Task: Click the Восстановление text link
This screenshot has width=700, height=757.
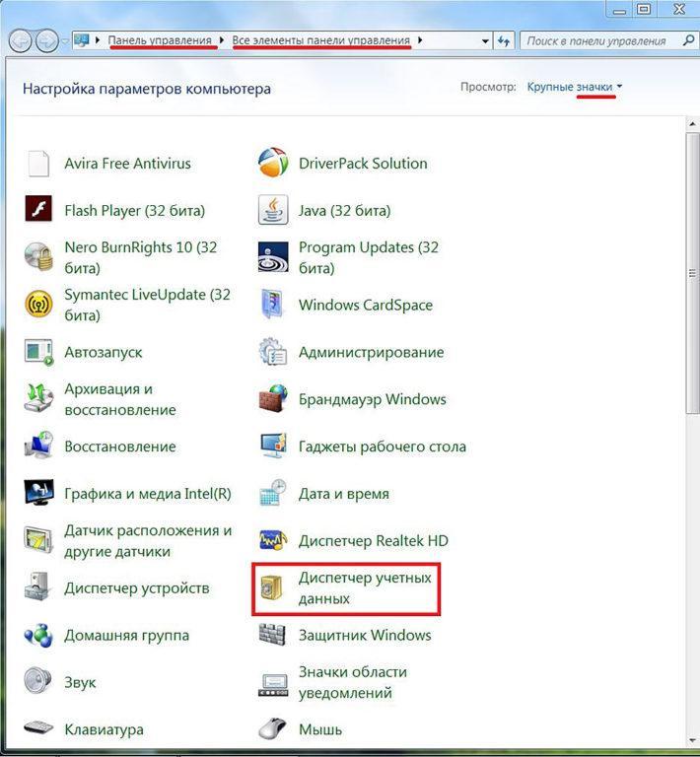Action: pyautogui.click(x=120, y=447)
